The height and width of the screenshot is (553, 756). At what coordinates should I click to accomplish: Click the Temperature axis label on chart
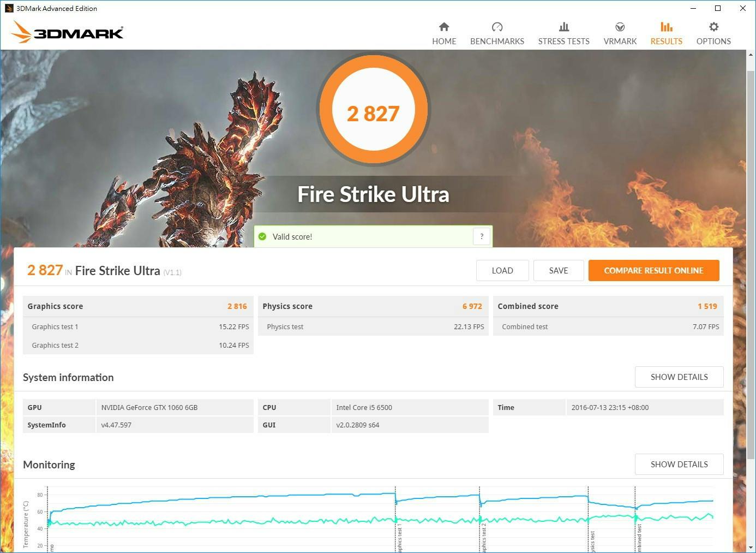coord(25,524)
